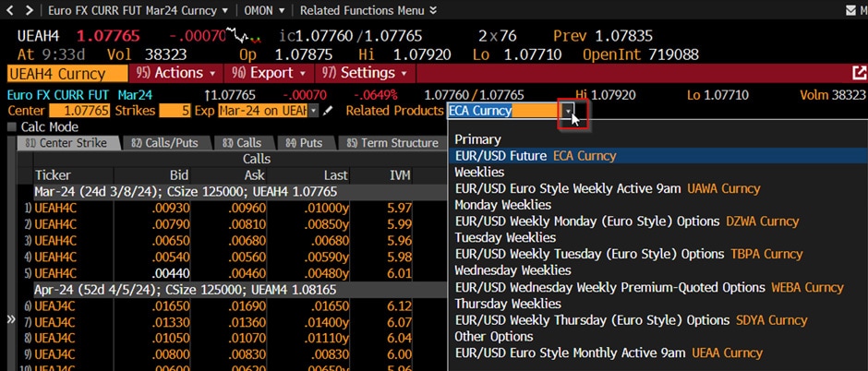Click the Center strike value field

tap(86, 111)
